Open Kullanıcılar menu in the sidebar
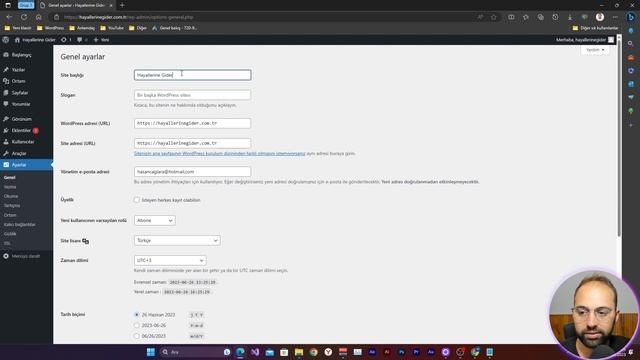 click(27, 142)
